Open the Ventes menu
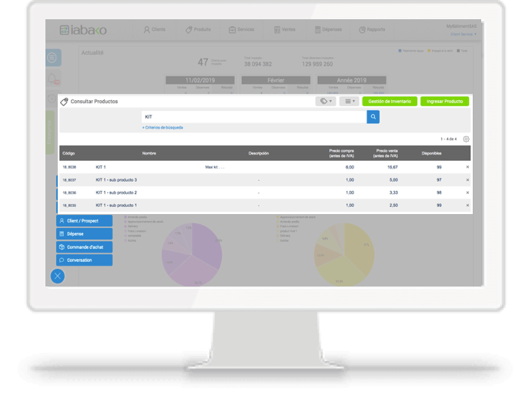The image size is (532, 395). [285, 29]
